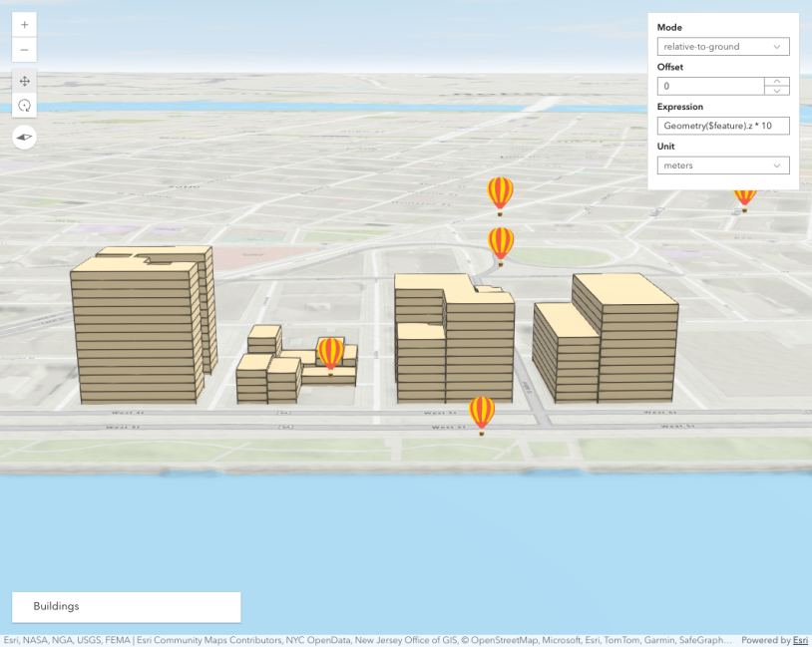Click the highest balloon at map center
This screenshot has height=647, width=812.
(x=500, y=193)
